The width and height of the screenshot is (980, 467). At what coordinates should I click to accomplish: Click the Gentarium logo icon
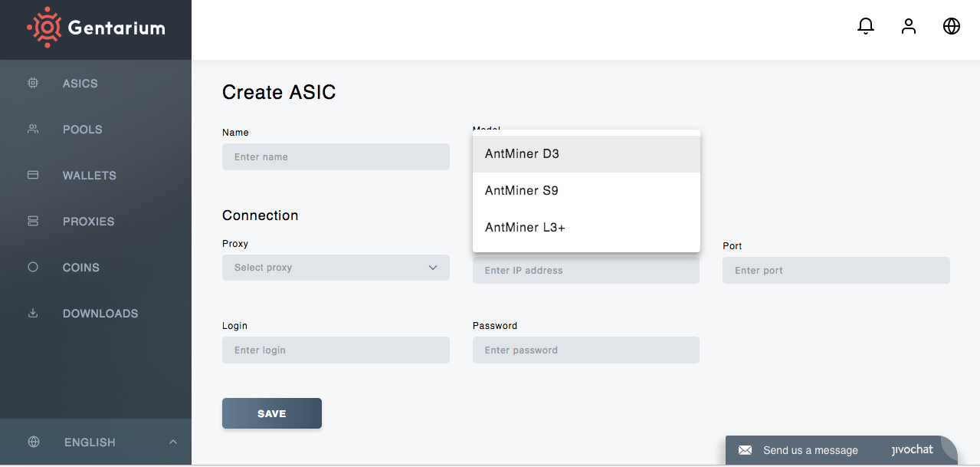[x=44, y=28]
